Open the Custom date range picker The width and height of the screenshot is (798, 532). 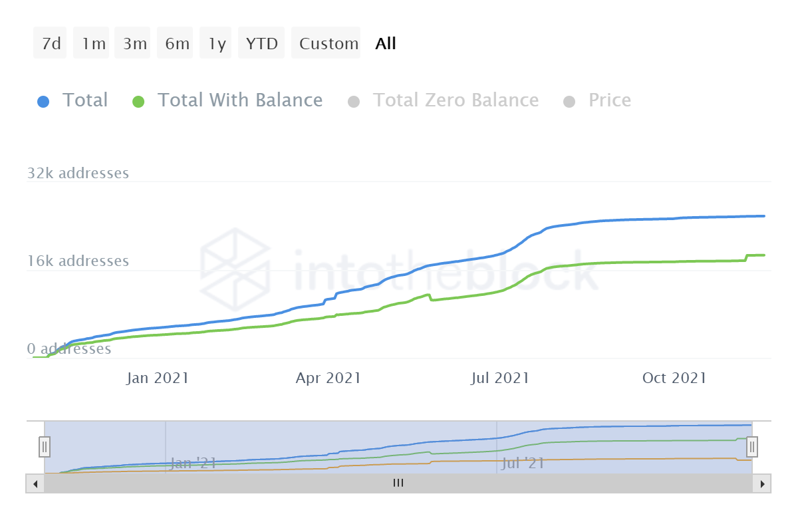click(x=328, y=44)
